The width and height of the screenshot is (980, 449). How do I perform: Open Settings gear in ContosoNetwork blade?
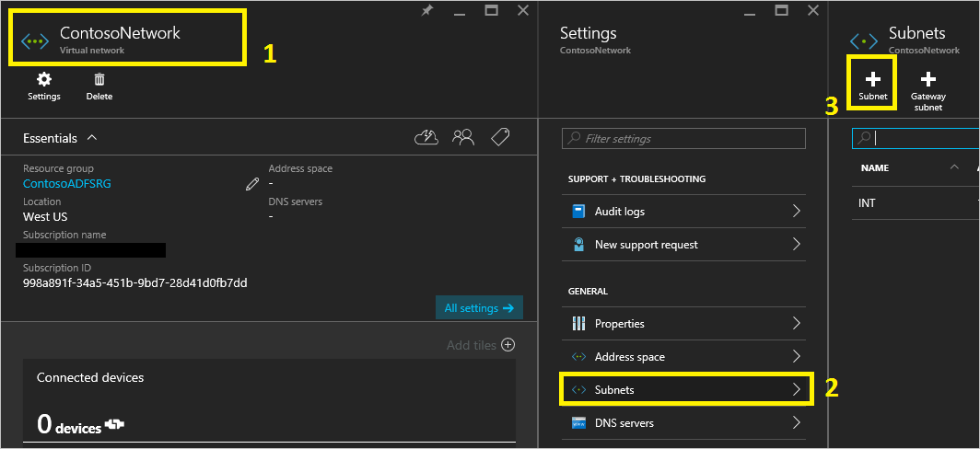click(x=44, y=86)
